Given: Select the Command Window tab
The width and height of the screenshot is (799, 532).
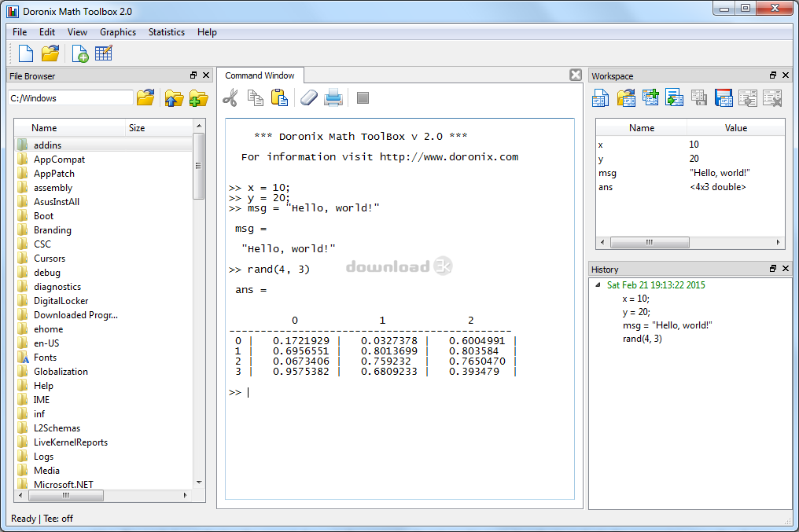Looking at the screenshot, I should pyautogui.click(x=260, y=75).
